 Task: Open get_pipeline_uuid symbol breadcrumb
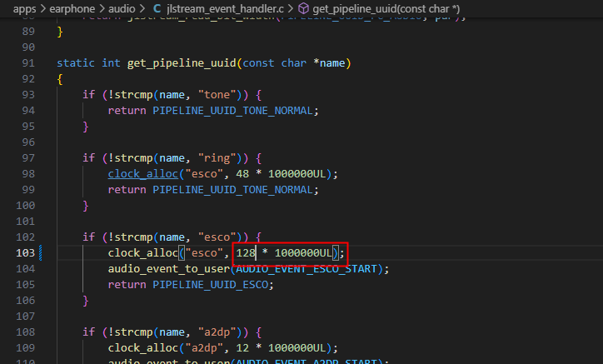pyautogui.click(x=386, y=8)
